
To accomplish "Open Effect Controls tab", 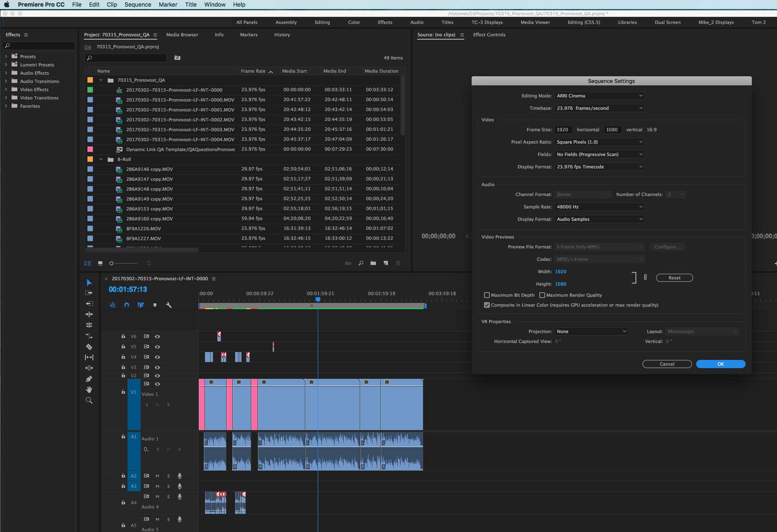I will 489,35.
